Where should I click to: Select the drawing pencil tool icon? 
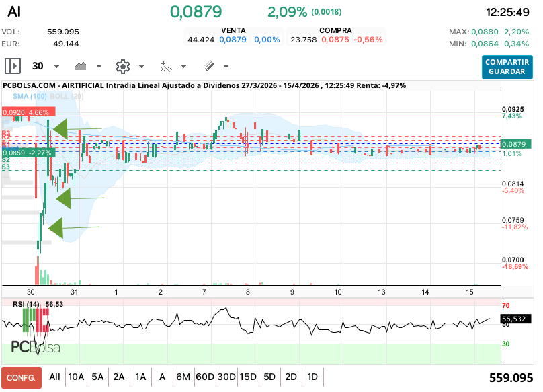pos(209,66)
